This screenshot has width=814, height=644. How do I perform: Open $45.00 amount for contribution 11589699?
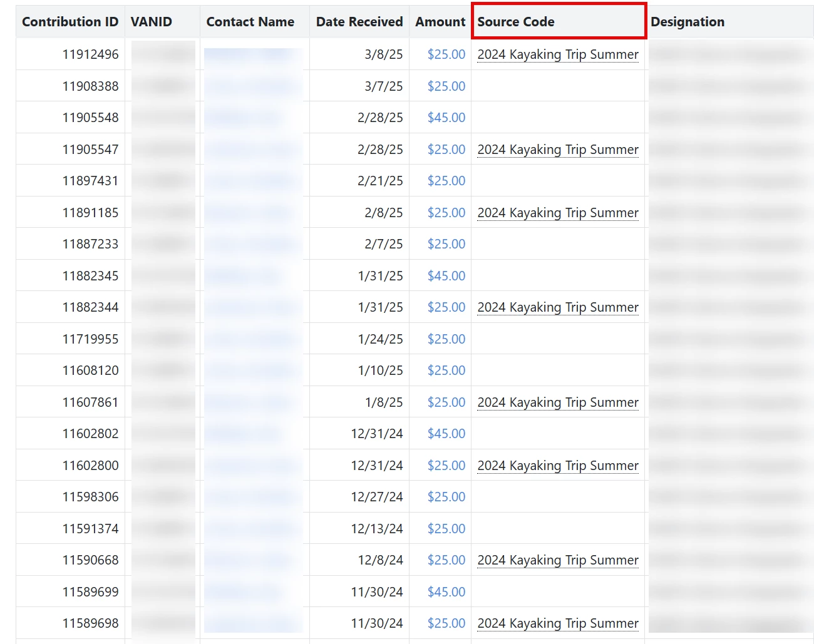tap(446, 592)
